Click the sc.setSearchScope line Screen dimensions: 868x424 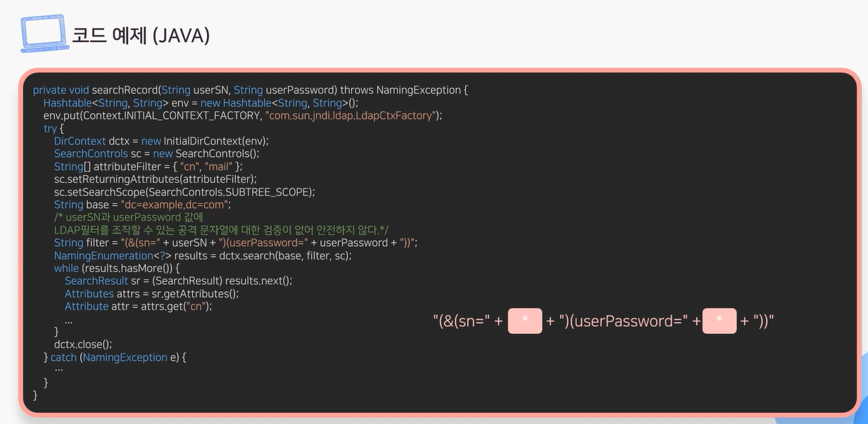point(184,192)
